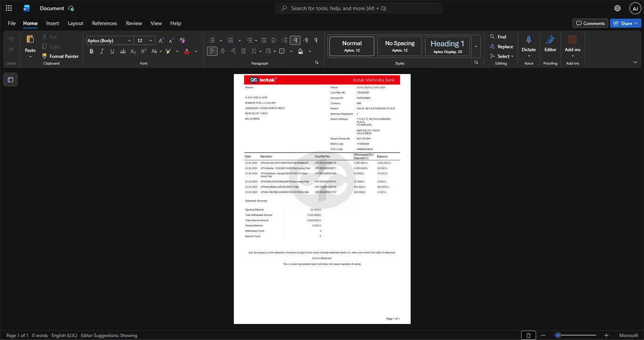The image size is (644, 340).
Task: Switch to the Layout tab
Action: (x=75, y=23)
